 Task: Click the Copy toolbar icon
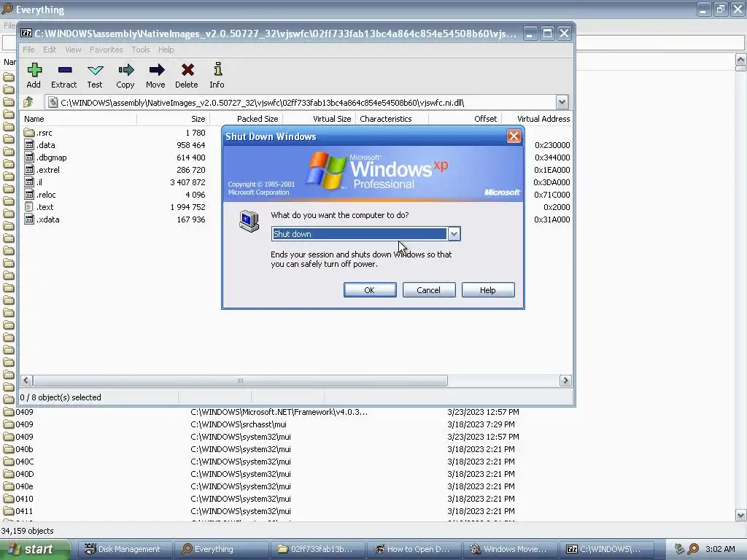point(125,71)
